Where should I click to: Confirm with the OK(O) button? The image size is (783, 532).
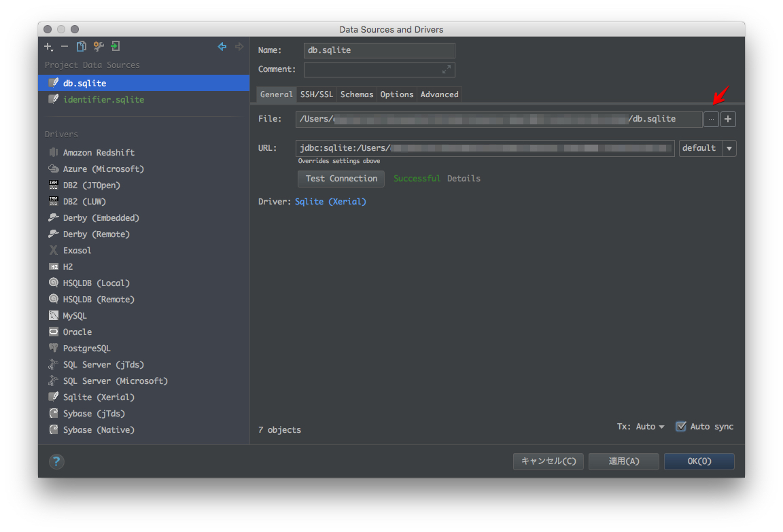point(699,461)
